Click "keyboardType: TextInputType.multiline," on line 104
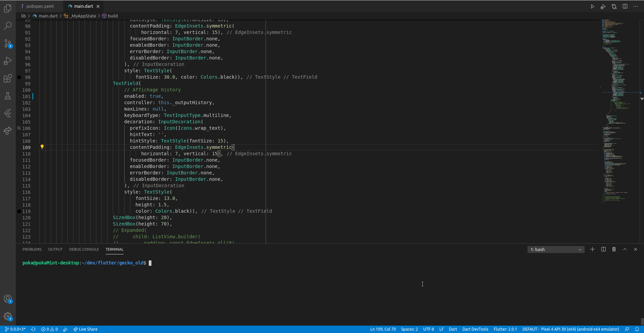644x333 pixels. [178, 115]
